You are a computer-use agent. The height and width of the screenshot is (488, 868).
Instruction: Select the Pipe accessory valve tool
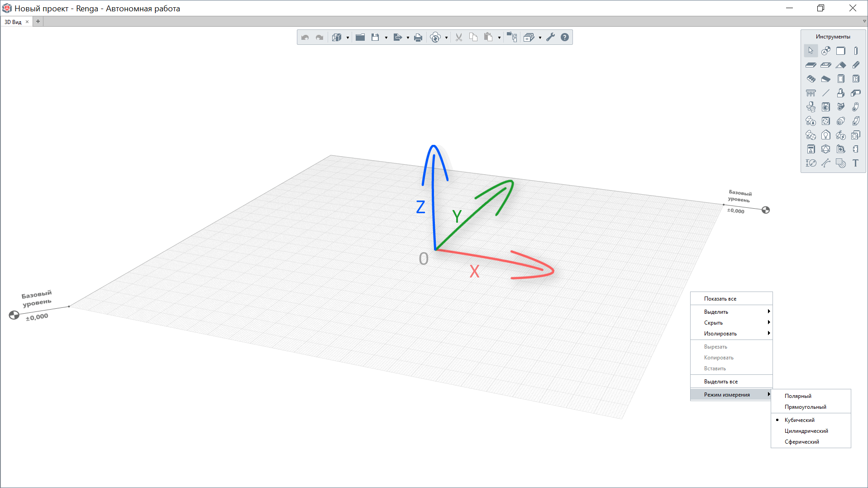[x=841, y=107]
